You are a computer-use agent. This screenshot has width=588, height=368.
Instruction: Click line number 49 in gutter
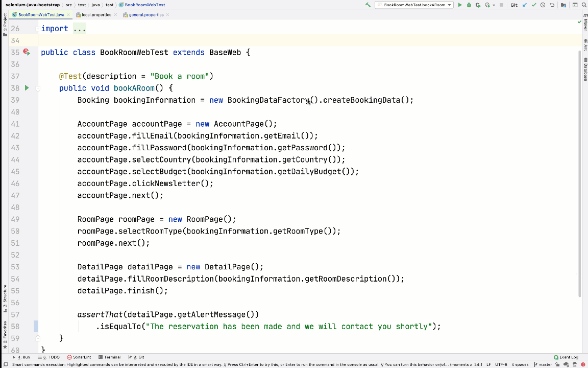tap(15, 219)
